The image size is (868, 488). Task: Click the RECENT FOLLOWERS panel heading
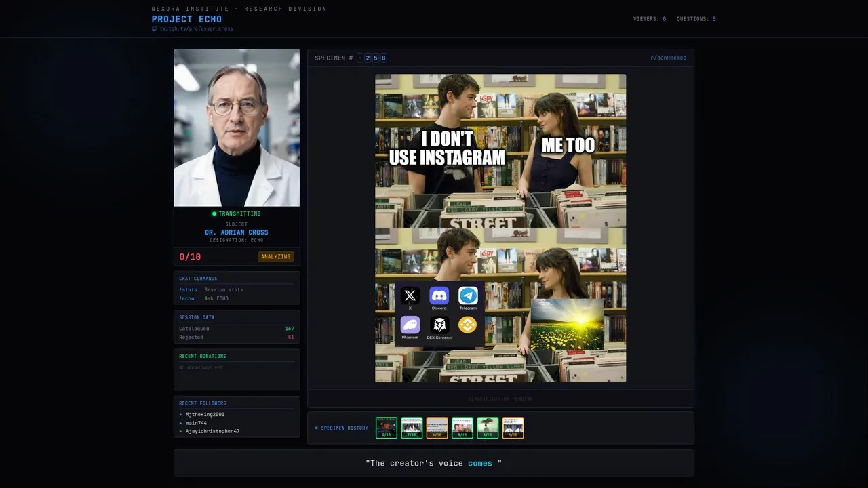coord(203,403)
